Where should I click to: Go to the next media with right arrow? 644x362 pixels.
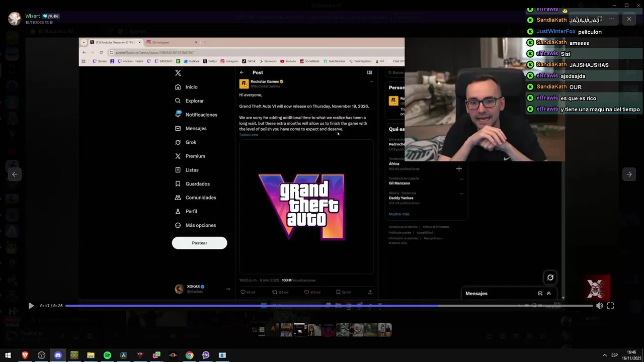pos(629,174)
